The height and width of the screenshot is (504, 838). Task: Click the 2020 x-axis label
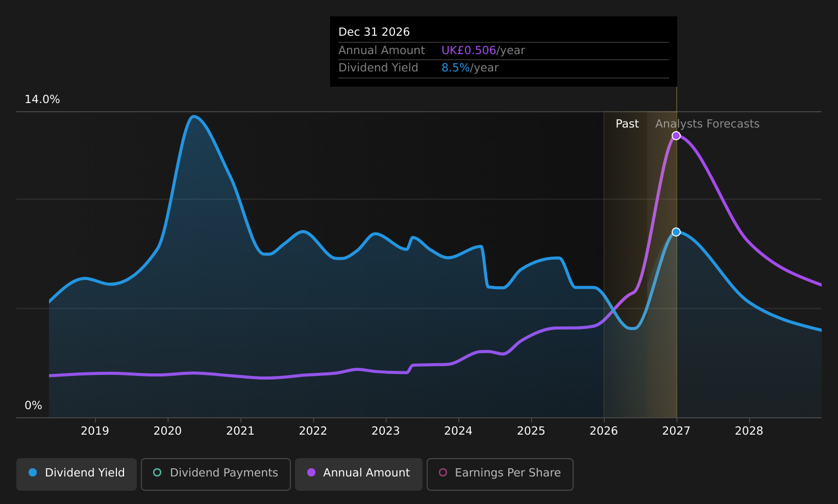coord(168,431)
